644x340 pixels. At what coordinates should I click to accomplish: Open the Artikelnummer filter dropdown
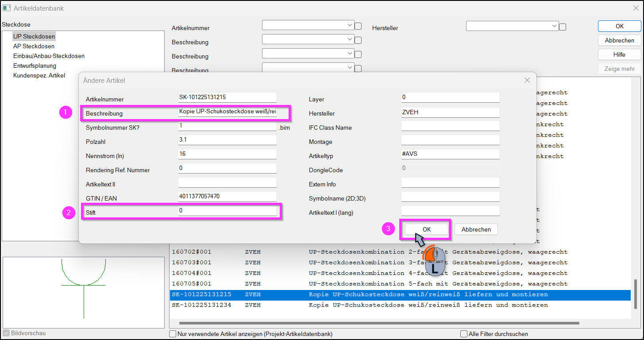(308, 25)
